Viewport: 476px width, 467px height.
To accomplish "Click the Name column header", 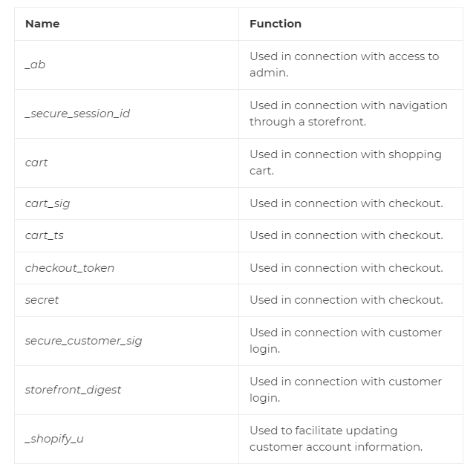I will point(42,24).
